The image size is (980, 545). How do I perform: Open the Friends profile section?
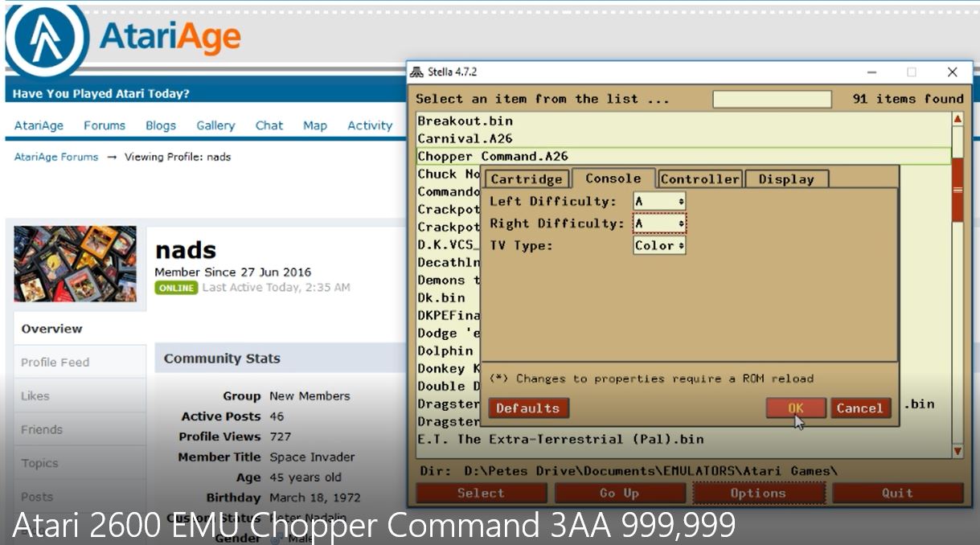[42, 430]
